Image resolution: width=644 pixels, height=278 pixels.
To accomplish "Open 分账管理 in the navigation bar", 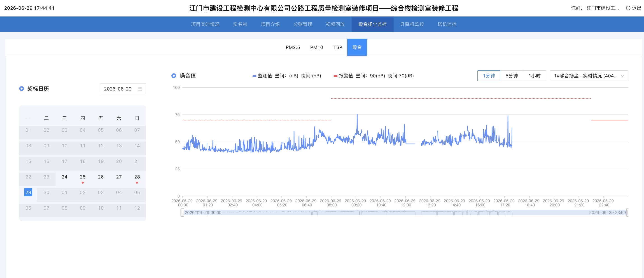I will [x=303, y=24].
